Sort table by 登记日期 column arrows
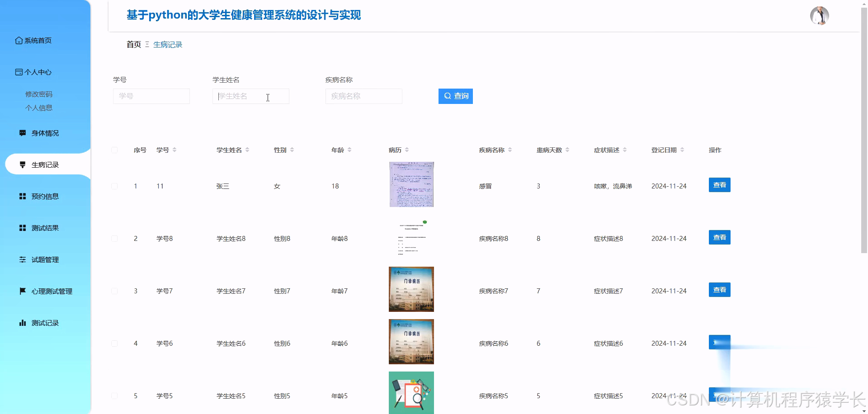 point(682,150)
